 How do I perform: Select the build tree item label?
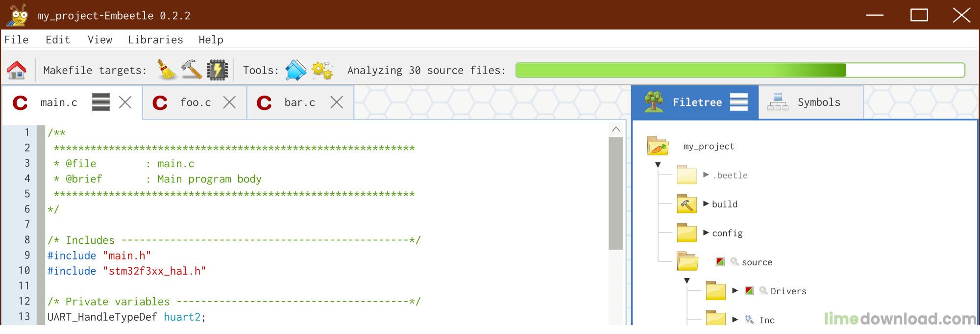coord(724,204)
